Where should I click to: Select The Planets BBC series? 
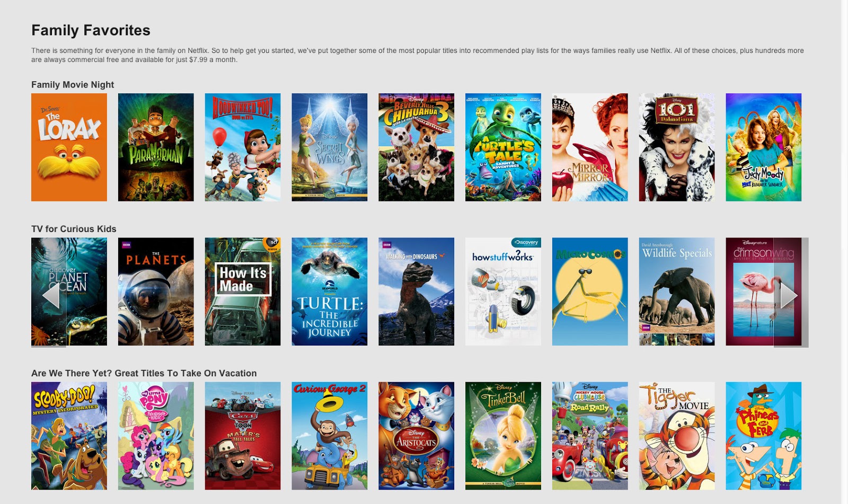[156, 291]
